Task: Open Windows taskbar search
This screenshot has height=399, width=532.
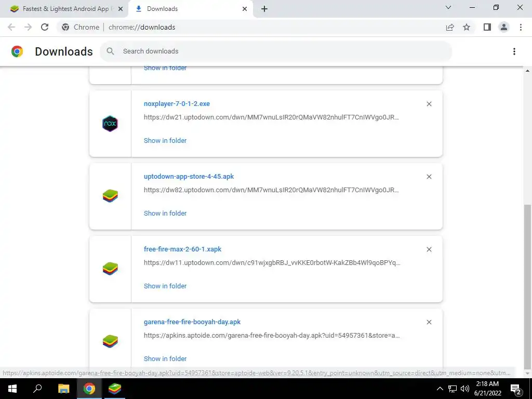Action: pos(37,389)
